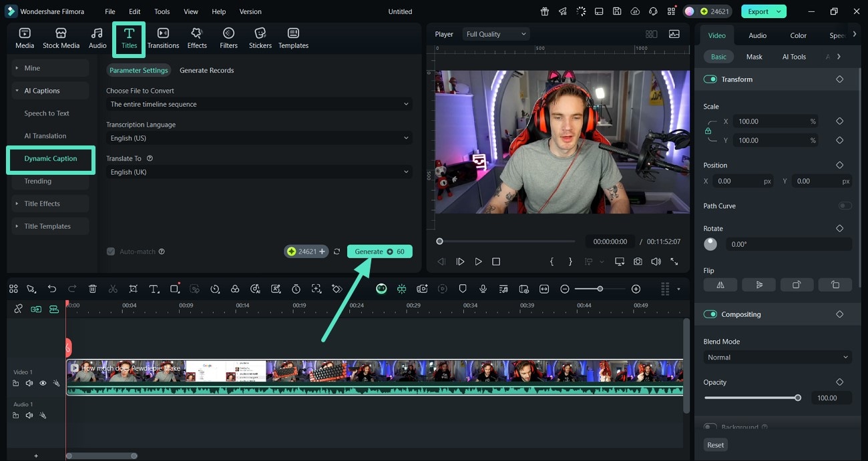Click the player progress bar

coord(505,242)
